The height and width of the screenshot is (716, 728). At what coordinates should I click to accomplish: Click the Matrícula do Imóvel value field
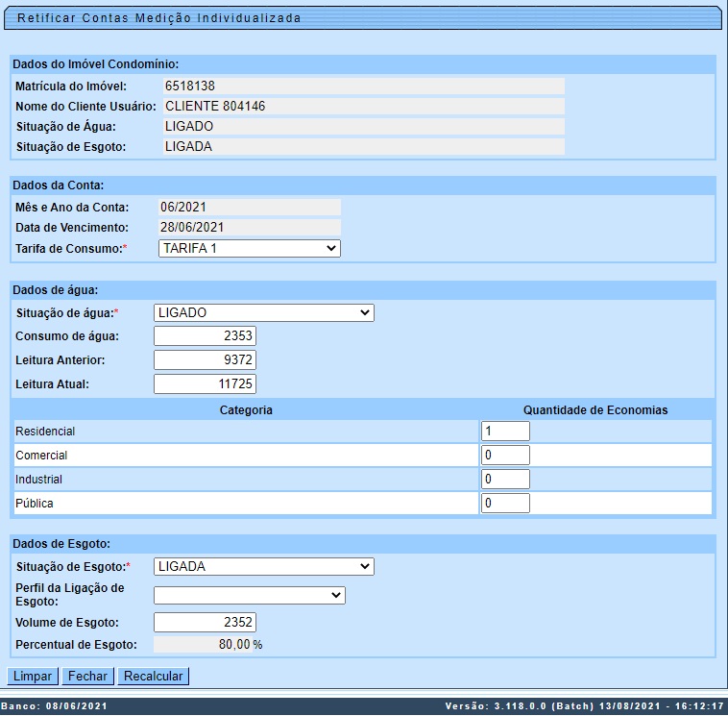(x=363, y=86)
